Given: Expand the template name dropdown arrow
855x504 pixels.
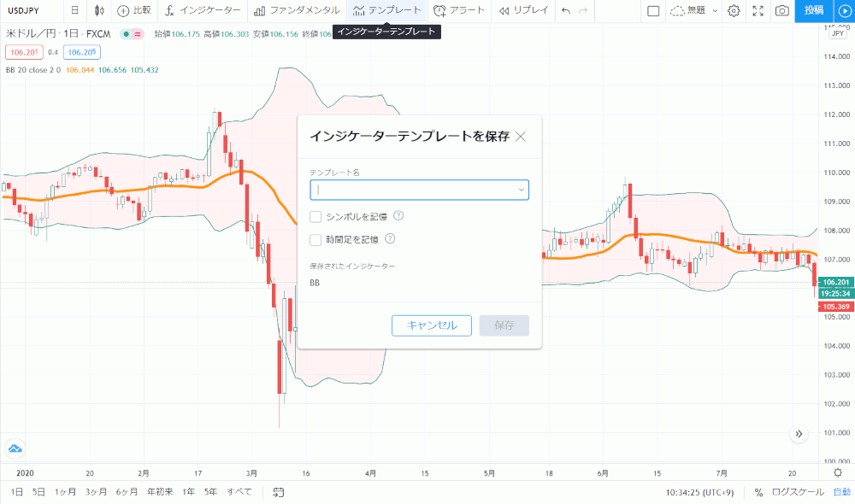Looking at the screenshot, I should (x=522, y=190).
